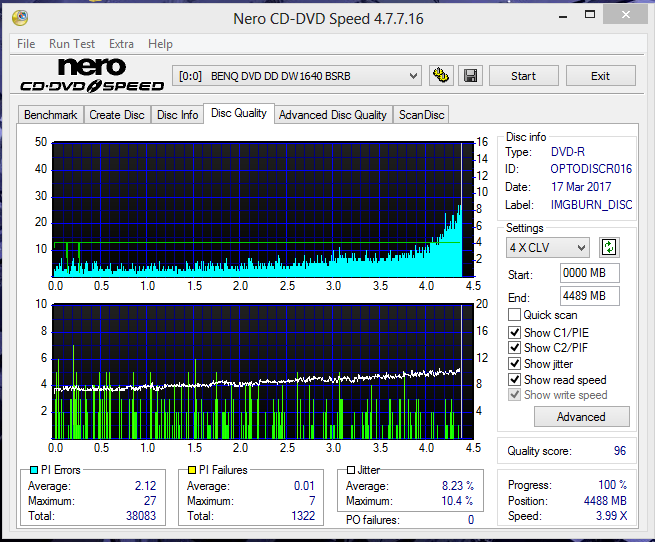Toggle Show read speed checkbox

514,379
